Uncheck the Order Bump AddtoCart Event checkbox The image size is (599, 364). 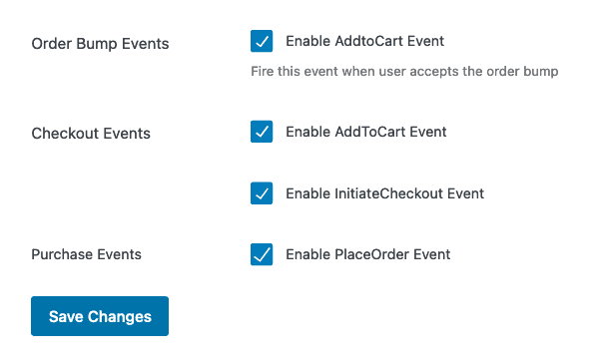262,41
